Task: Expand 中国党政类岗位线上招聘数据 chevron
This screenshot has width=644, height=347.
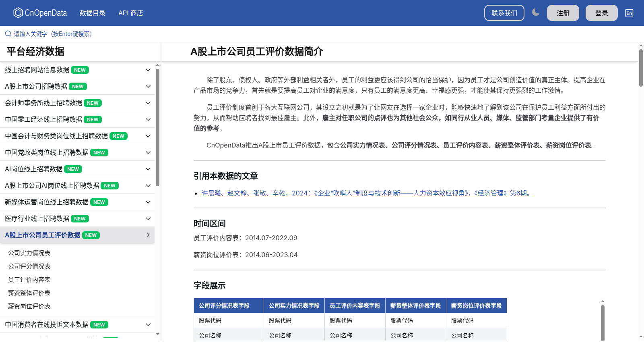Action: point(148,153)
